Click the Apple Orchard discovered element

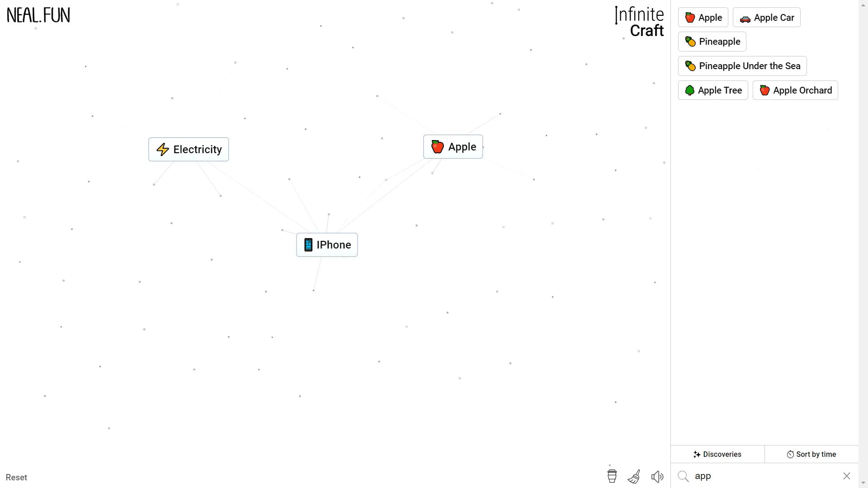coord(797,90)
